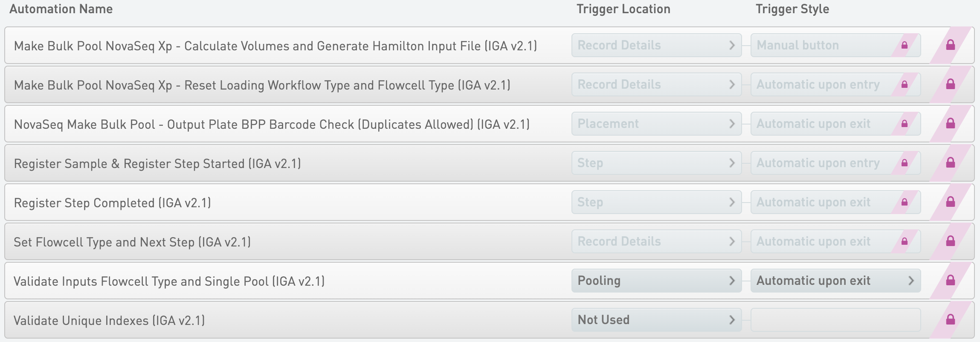Open Automatic upon exit style for Validate Inputs

click(835, 281)
